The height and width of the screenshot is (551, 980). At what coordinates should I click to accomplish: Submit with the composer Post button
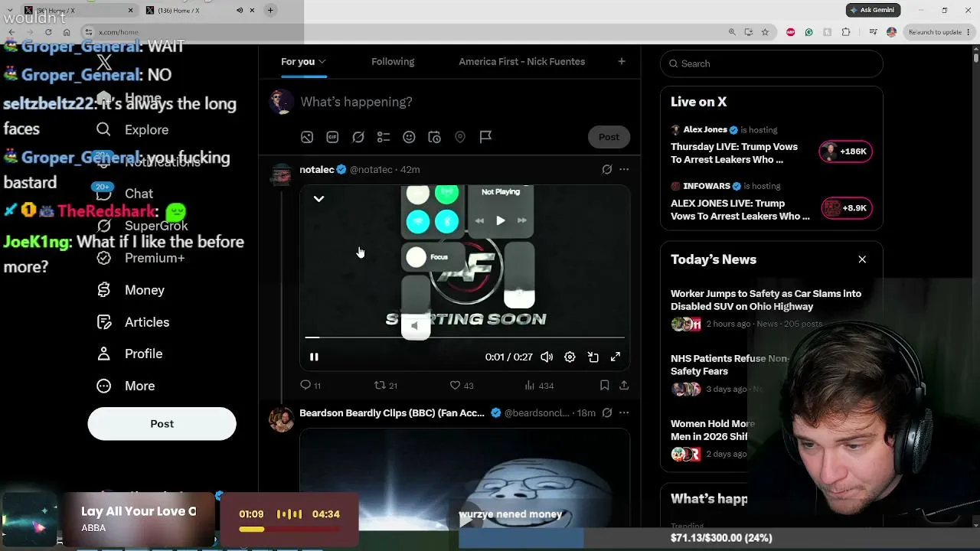pyautogui.click(x=609, y=137)
